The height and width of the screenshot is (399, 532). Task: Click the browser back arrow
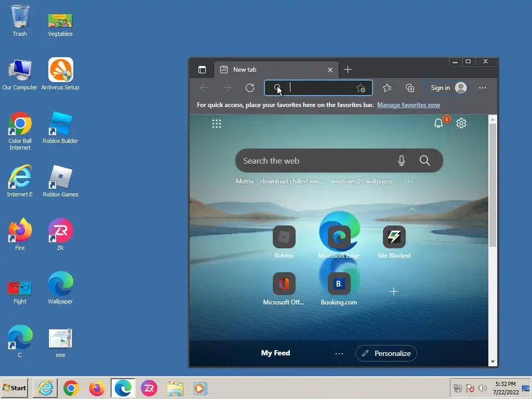pos(204,88)
